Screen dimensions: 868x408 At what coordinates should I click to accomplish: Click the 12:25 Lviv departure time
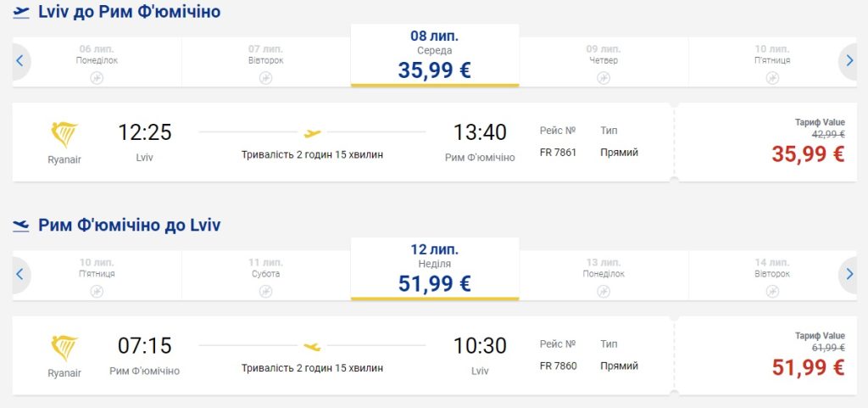click(144, 132)
